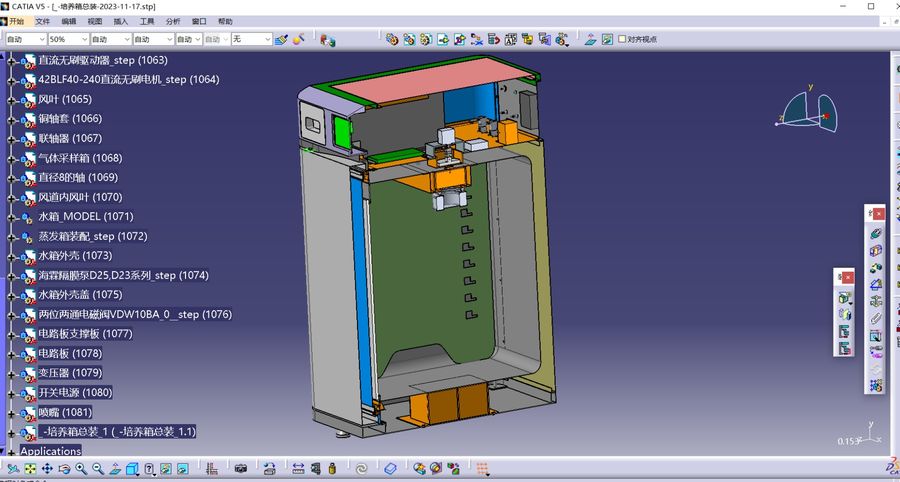Viewport: 900px width, 482px height.
Task: Click the blue eraser-shaped icon in the bottom toolbar
Action: [x=390, y=469]
